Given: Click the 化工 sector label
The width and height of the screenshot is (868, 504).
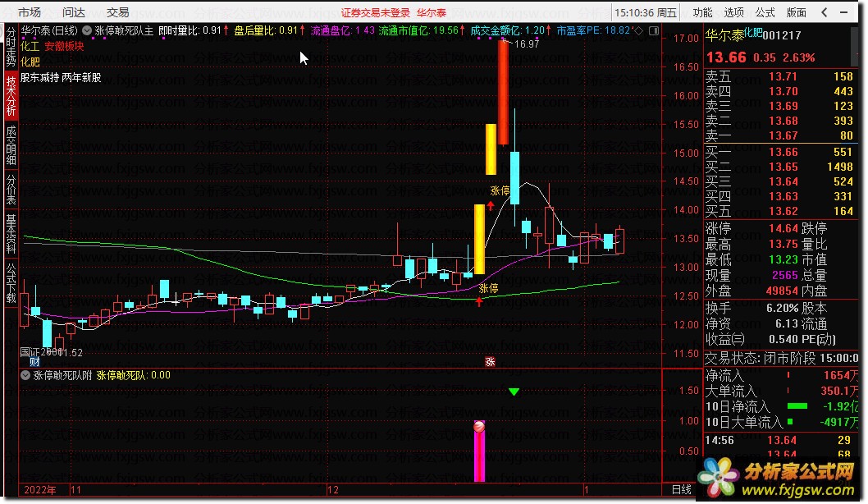Looking at the screenshot, I should [30, 47].
